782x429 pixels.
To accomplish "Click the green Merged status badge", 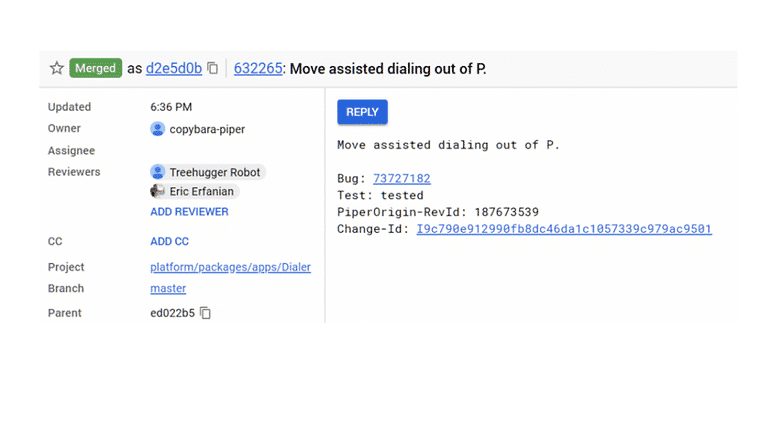I will tap(95, 68).
